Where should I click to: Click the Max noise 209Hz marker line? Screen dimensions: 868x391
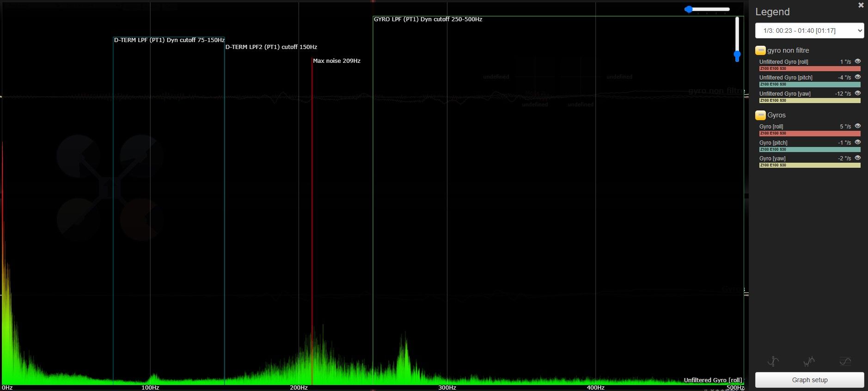(x=312, y=208)
